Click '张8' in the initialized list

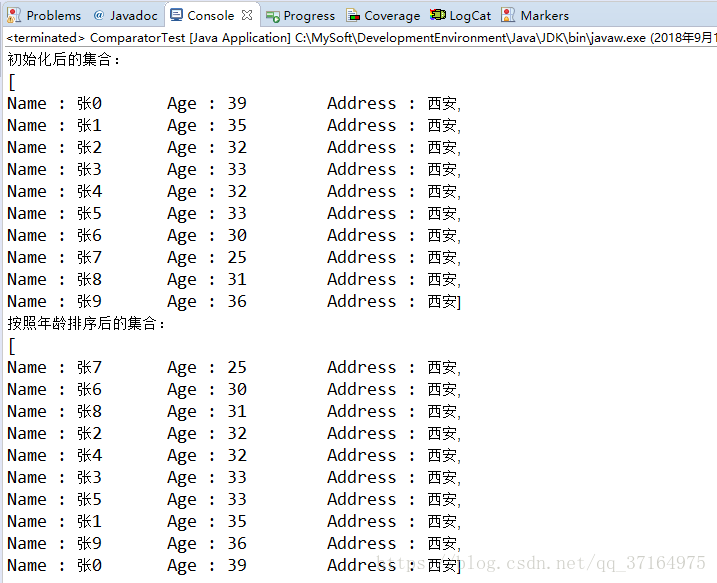click(x=89, y=279)
